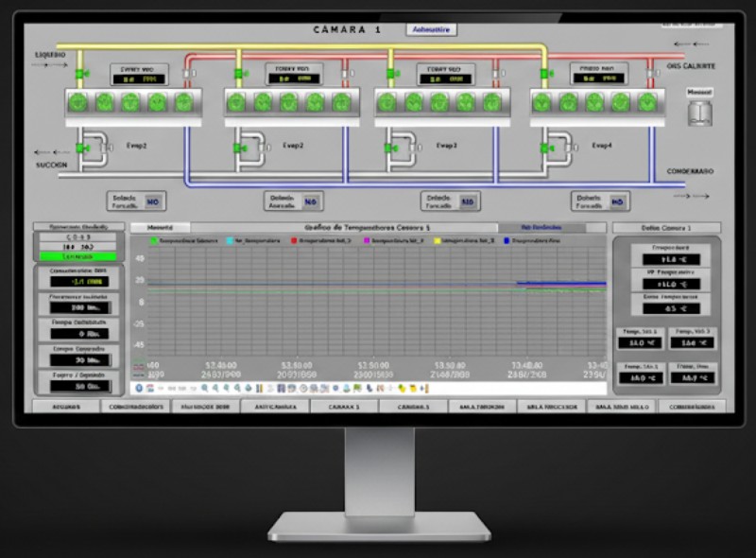Viewport: 756px width, 558px height.
Task: Select the leftmost fan of Evap4
Action: click(x=542, y=102)
